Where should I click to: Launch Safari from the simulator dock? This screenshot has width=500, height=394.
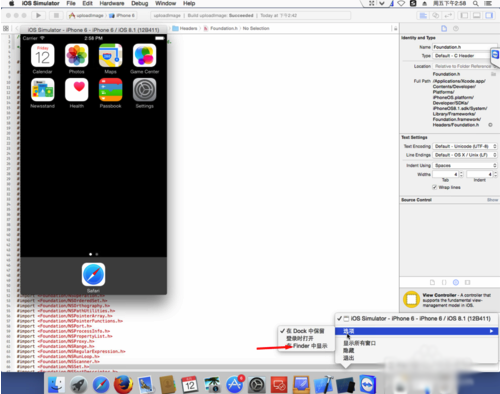[93, 274]
